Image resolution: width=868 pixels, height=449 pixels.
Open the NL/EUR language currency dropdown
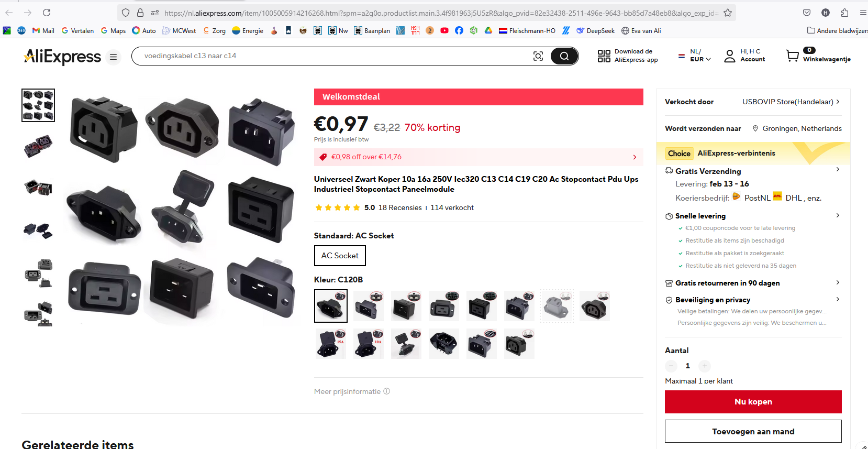[x=695, y=56]
